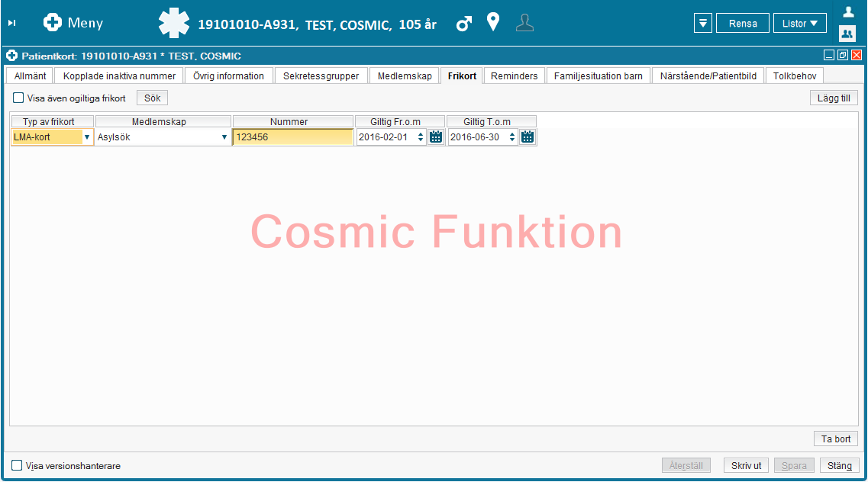
Task: Click the Nummer field containing 123456
Action: click(293, 137)
